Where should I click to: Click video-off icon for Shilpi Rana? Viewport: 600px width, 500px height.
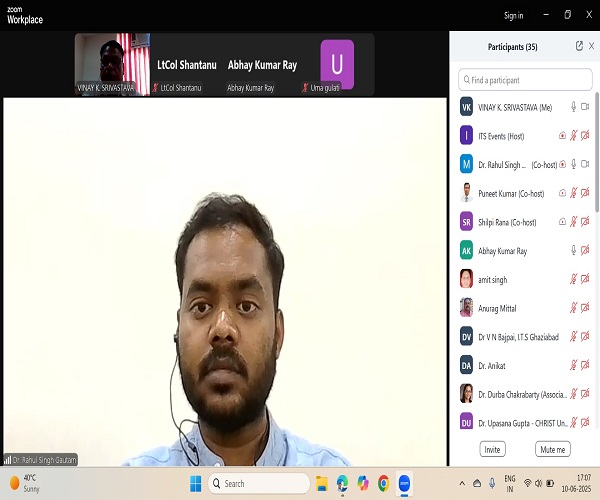coord(585,221)
